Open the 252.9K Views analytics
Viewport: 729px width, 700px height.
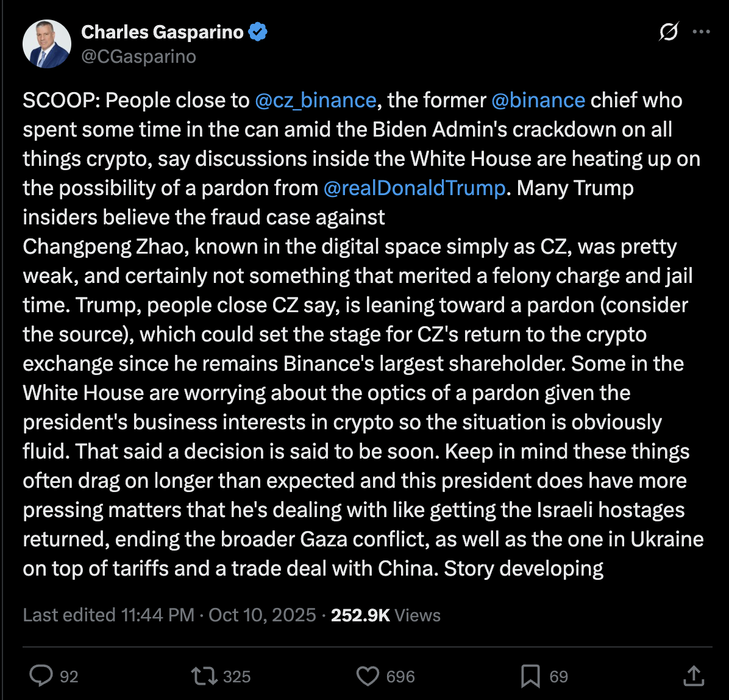coord(385,615)
